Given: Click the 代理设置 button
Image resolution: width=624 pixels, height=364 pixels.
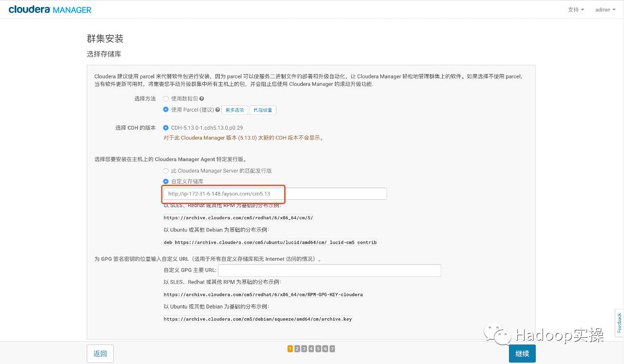Looking at the screenshot, I should tap(263, 110).
